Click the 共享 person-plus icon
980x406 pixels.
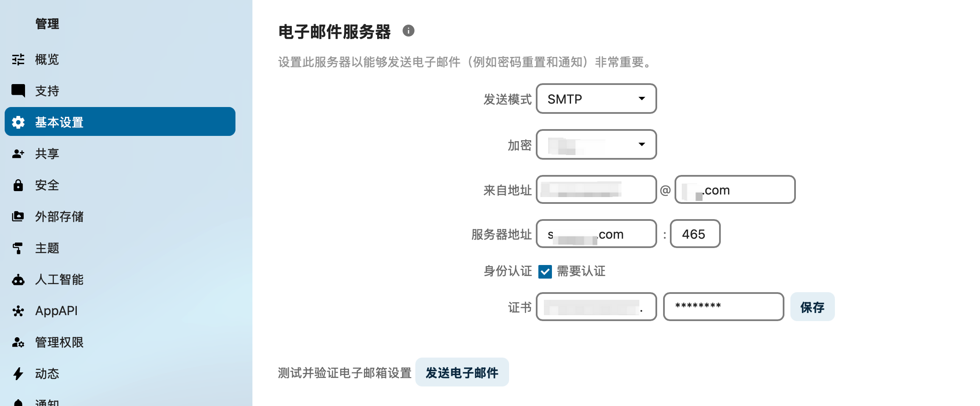click(x=18, y=153)
